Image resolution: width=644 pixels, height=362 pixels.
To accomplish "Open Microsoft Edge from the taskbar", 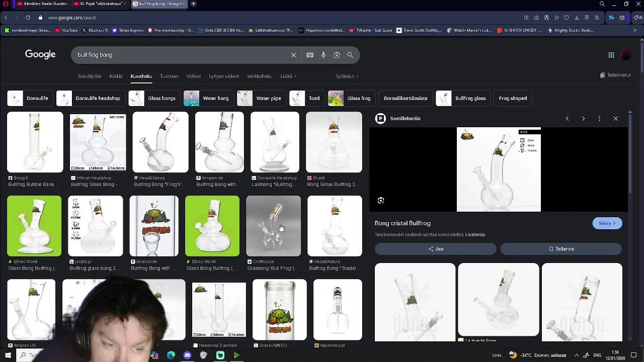I will point(171,355).
